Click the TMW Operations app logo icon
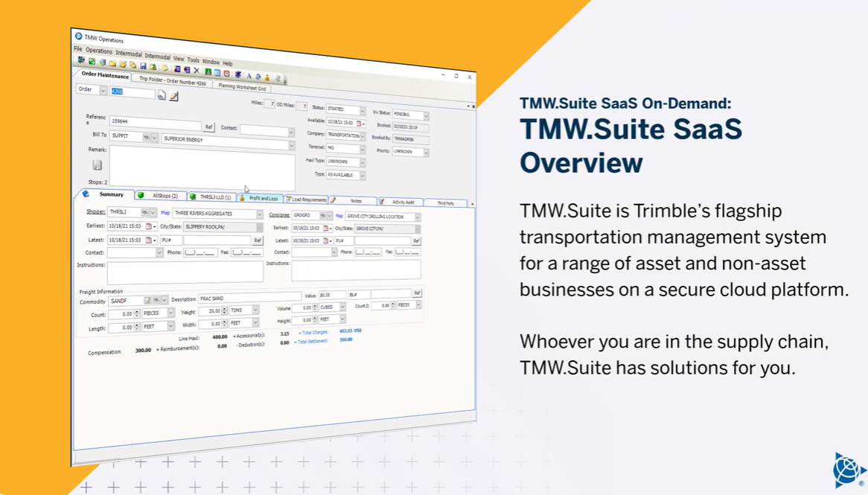This screenshot has width=868, height=495. (79, 36)
